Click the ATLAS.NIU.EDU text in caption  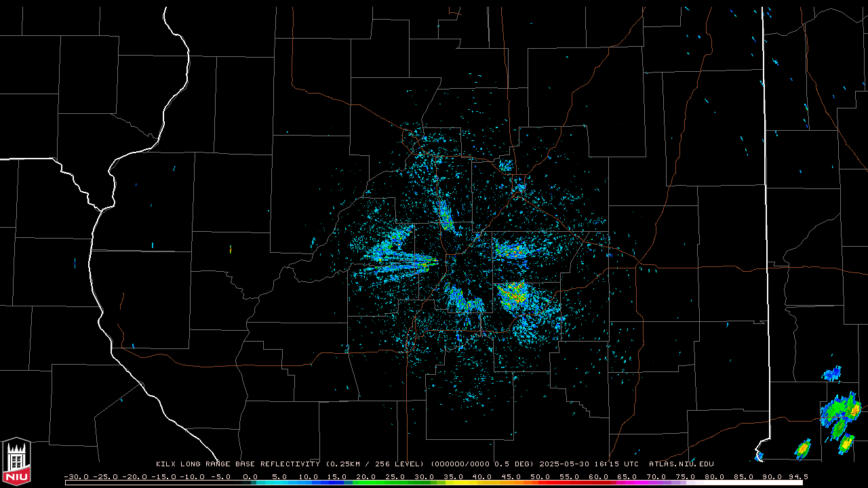[x=681, y=464]
